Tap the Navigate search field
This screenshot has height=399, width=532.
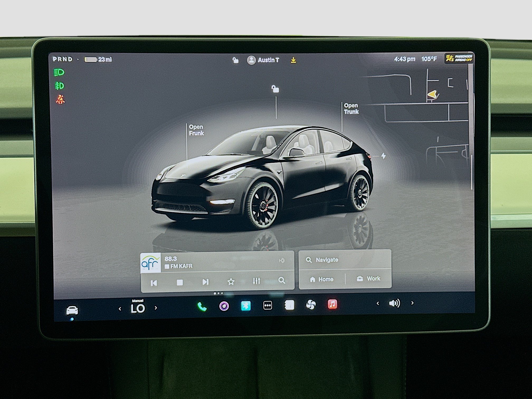pyautogui.click(x=345, y=260)
